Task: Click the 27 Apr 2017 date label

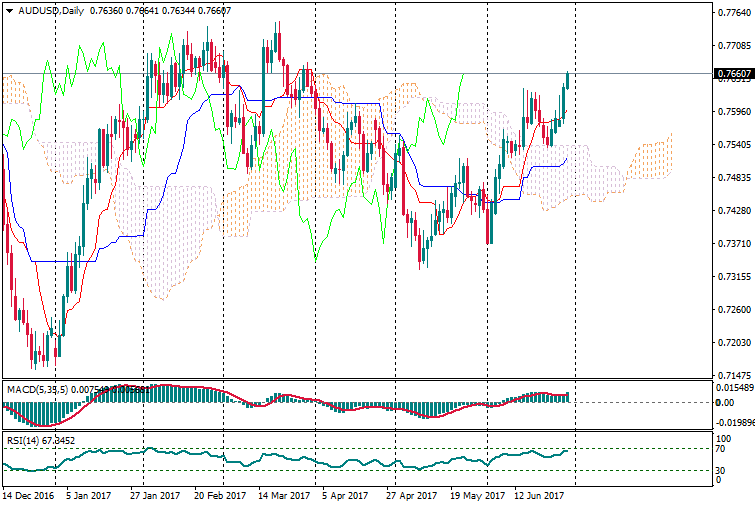Action: click(x=411, y=495)
